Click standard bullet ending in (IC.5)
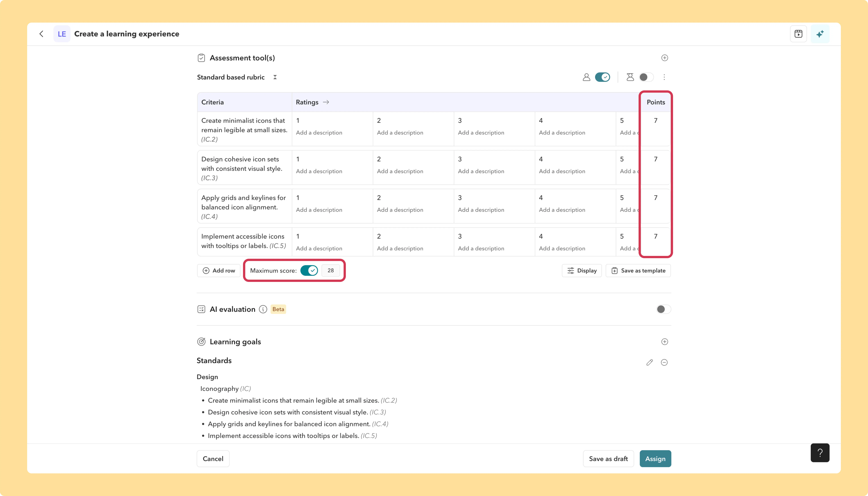Image resolution: width=868 pixels, height=496 pixels. tap(292, 436)
